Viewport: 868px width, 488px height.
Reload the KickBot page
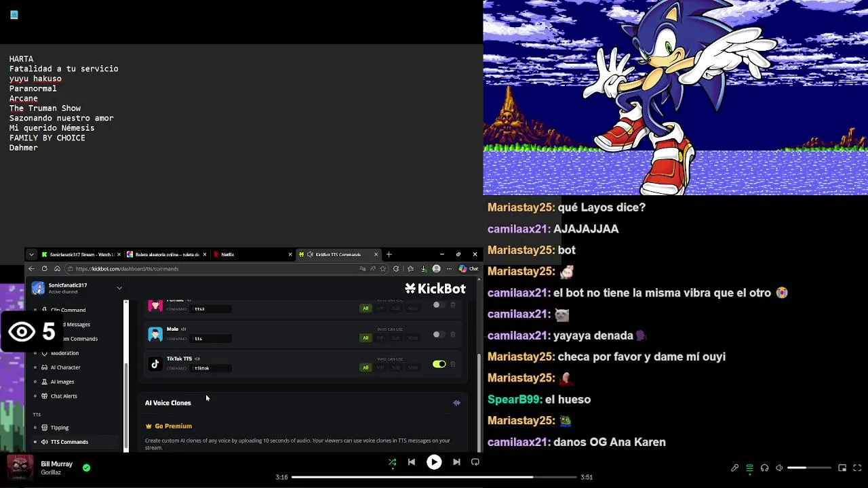(45, 269)
